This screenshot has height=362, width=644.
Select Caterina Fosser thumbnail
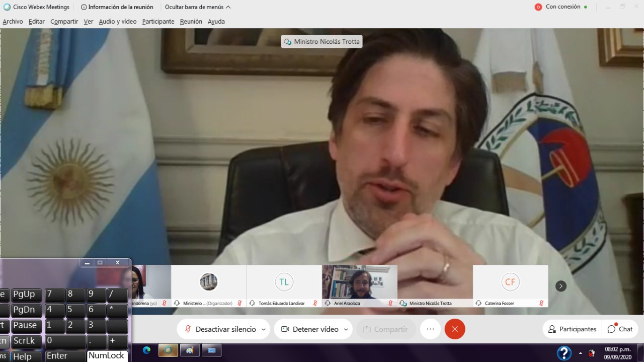pyautogui.click(x=510, y=286)
